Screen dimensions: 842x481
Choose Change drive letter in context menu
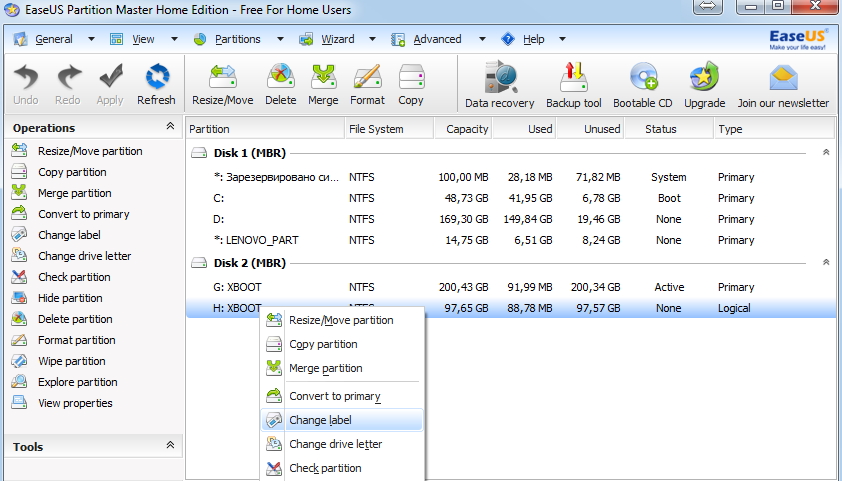point(342,444)
